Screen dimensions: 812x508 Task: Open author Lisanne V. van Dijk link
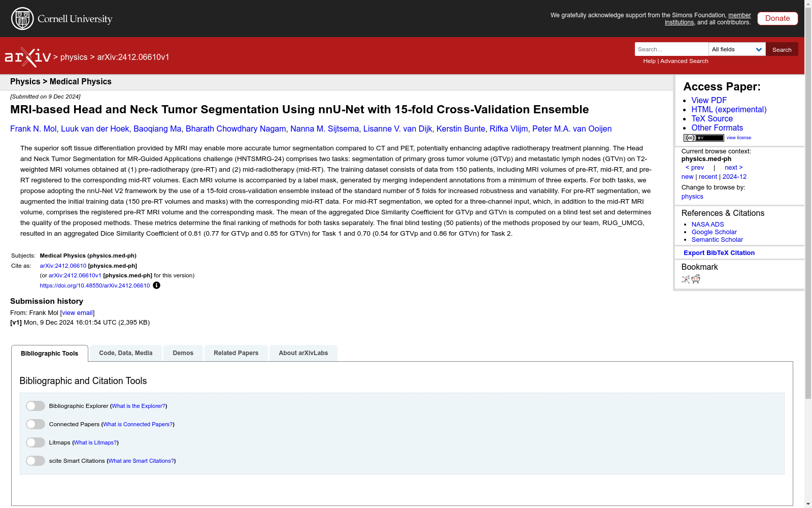[x=398, y=129]
